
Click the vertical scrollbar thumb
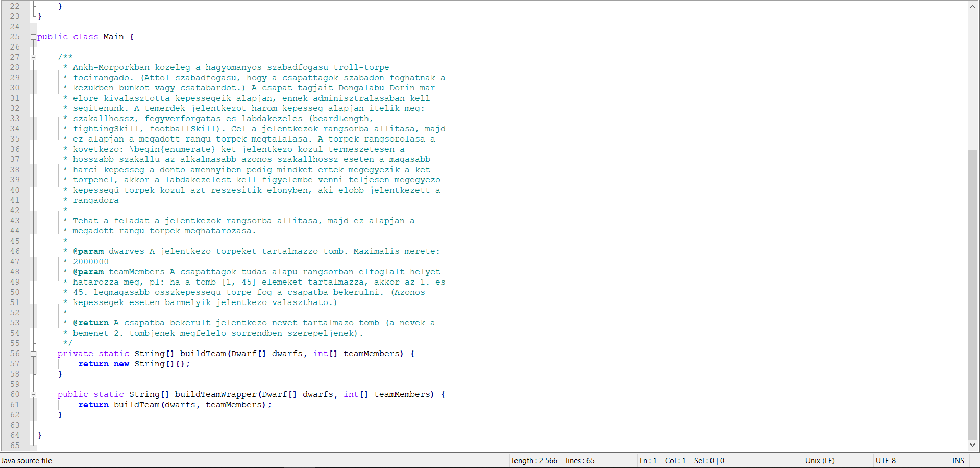pyautogui.click(x=973, y=294)
